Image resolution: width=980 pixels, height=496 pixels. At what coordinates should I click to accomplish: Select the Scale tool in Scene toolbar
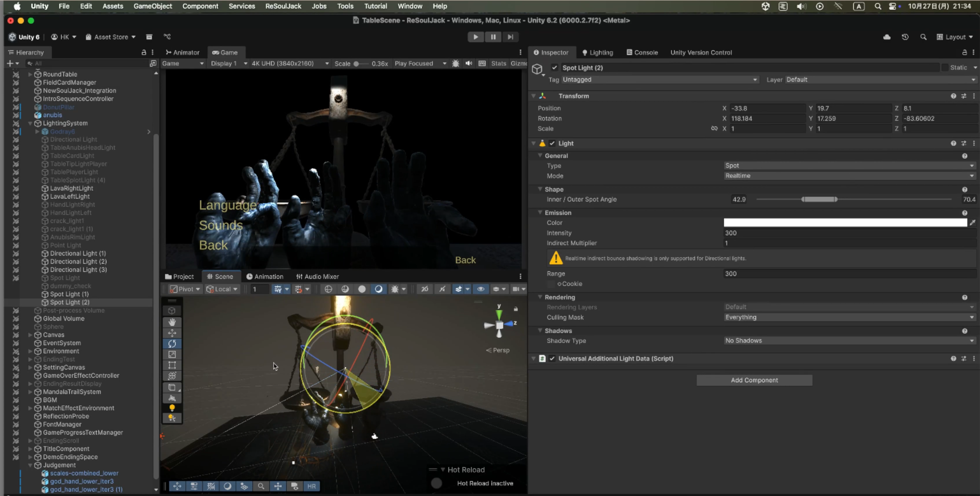(x=172, y=354)
